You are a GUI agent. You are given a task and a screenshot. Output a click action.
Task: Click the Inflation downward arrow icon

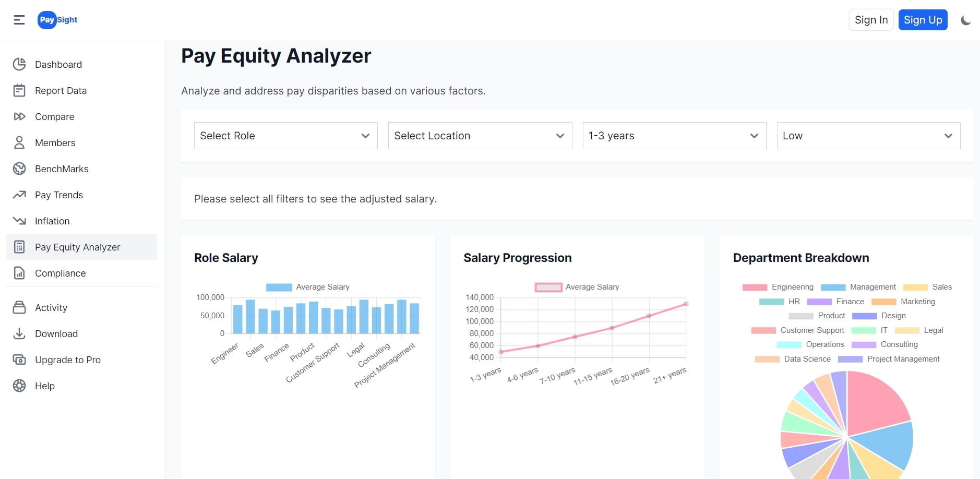pyautogui.click(x=19, y=221)
